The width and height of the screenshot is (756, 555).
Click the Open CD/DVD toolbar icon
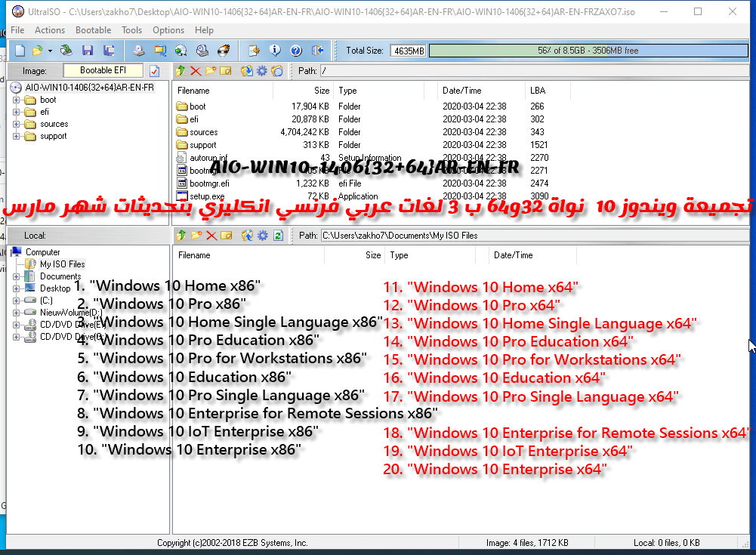click(x=66, y=50)
